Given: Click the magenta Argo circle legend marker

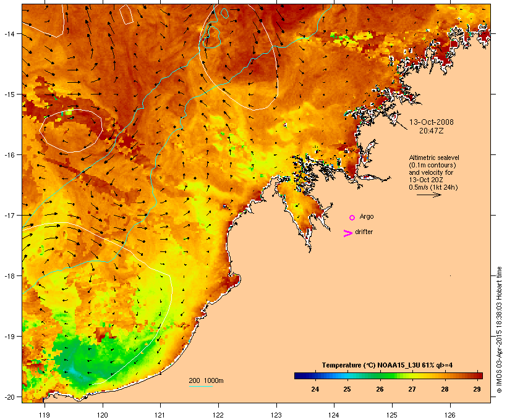Looking at the screenshot, I should pyautogui.click(x=352, y=217).
